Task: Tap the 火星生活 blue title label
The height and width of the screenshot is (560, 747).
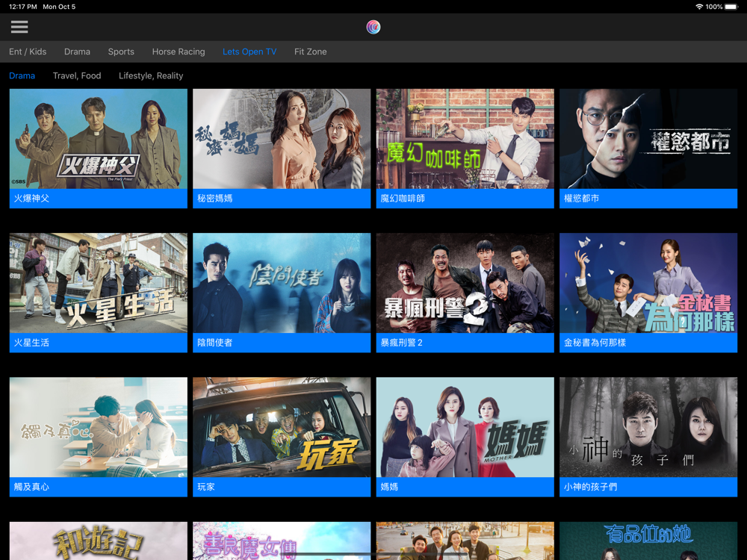Action: pos(98,343)
